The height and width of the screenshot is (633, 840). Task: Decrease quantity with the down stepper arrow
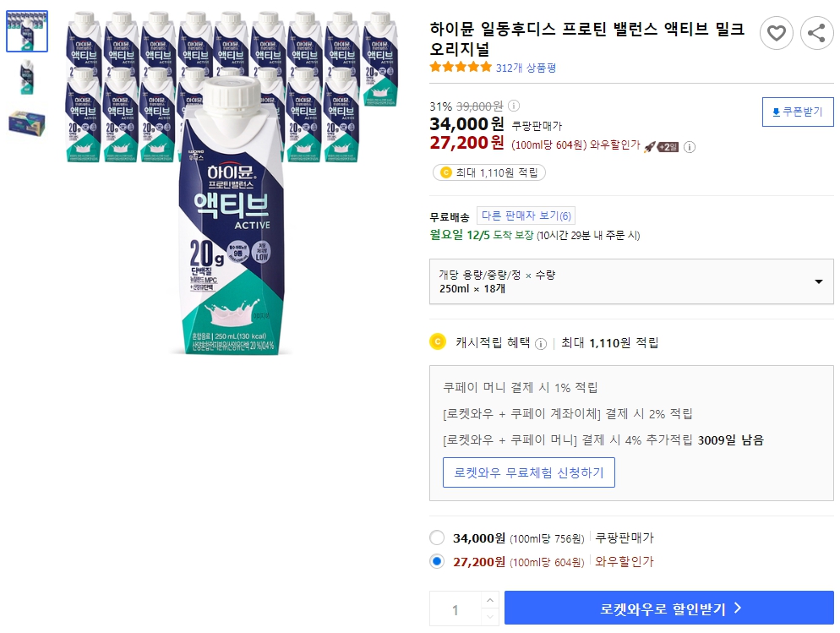pos(490,616)
